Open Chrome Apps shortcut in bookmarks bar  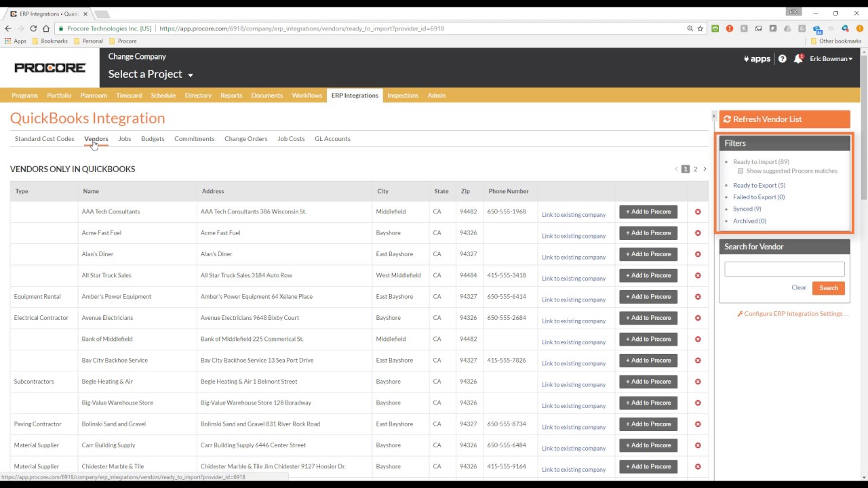(x=15, y=41)
